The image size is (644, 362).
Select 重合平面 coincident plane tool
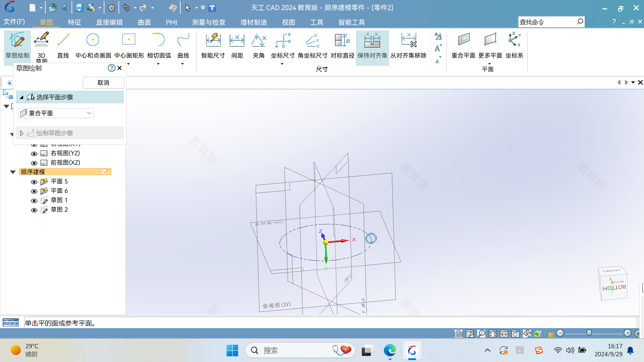tap(463, 46)
